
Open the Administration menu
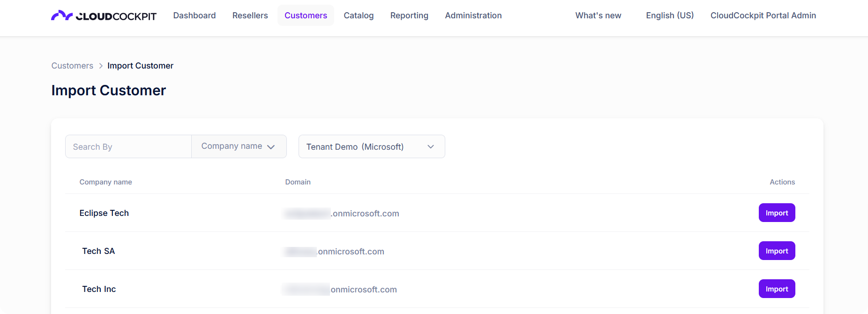tap(473, 15)
